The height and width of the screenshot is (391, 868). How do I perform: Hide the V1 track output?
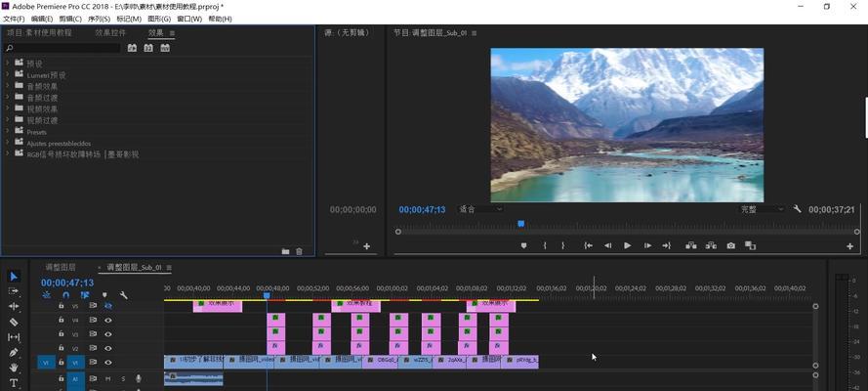tap(108, 363)
